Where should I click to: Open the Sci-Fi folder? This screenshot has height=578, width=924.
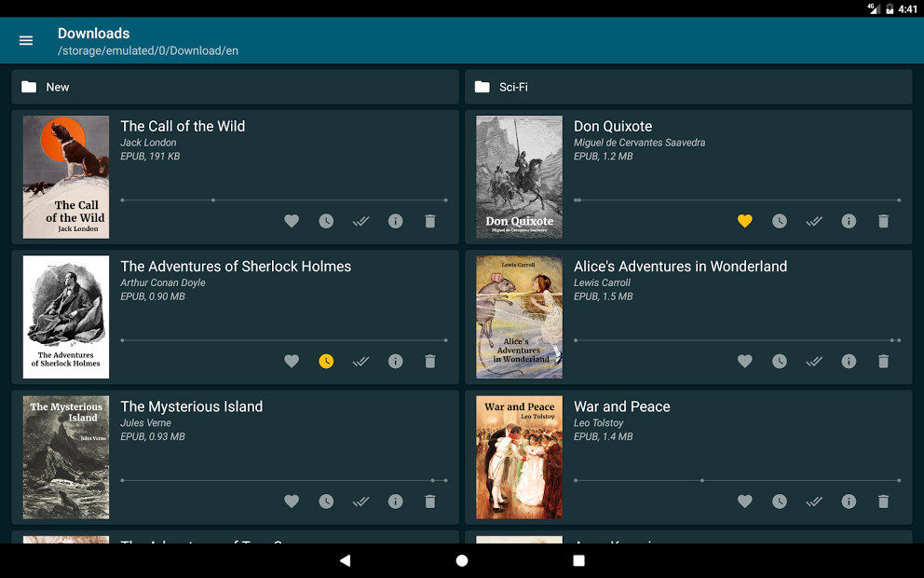[687, 87]
